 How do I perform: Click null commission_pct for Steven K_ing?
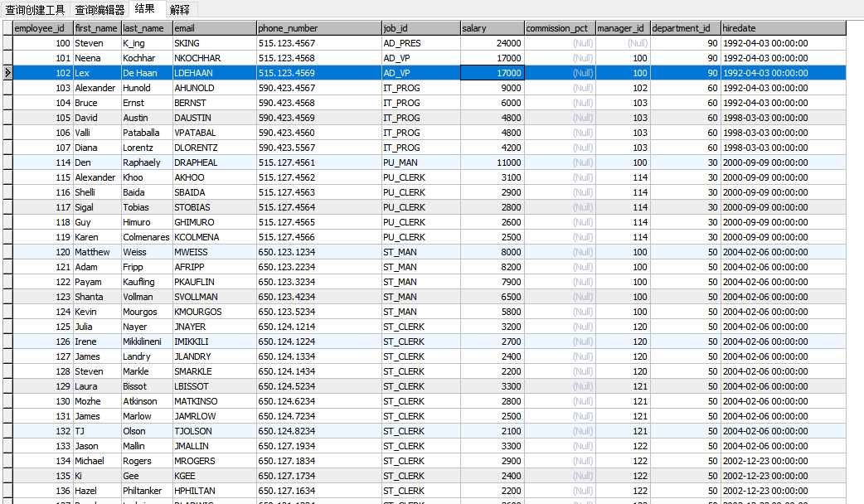point(560,43)
